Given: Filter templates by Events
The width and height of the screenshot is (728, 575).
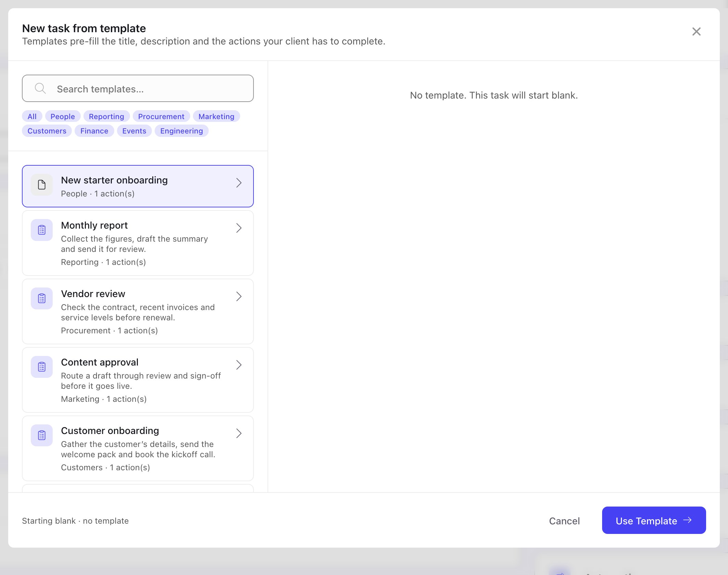Looking at the screenshot, I should (134, 131).
